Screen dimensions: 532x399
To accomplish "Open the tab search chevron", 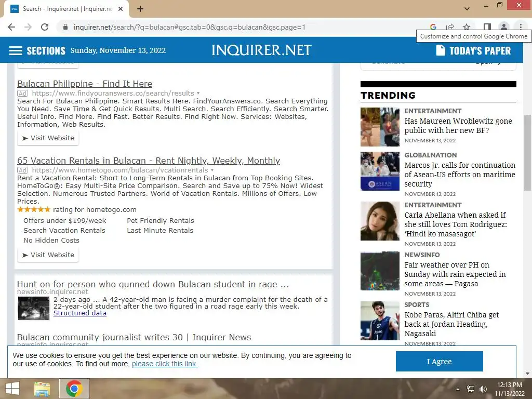I will coord(467,9).
